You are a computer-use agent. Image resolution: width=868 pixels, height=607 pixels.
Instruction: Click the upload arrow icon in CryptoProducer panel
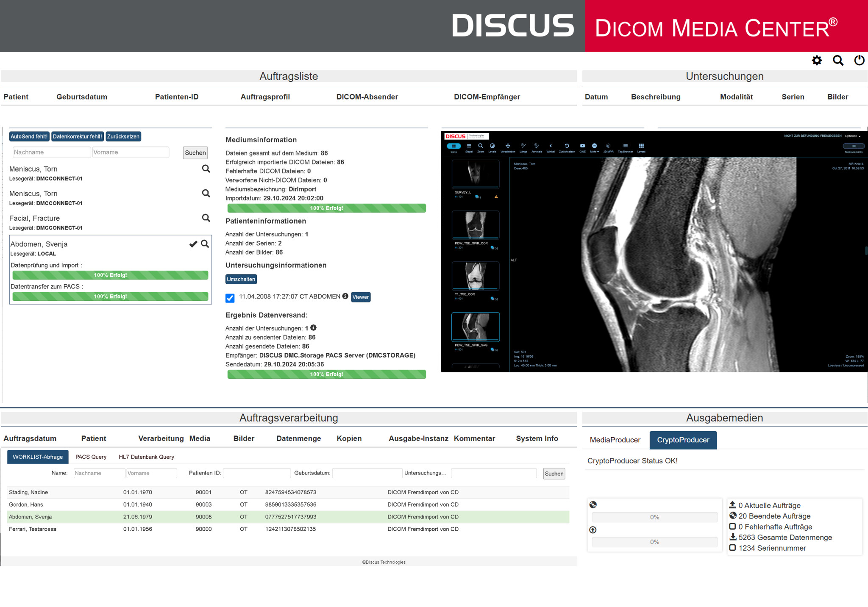[593, 529]
